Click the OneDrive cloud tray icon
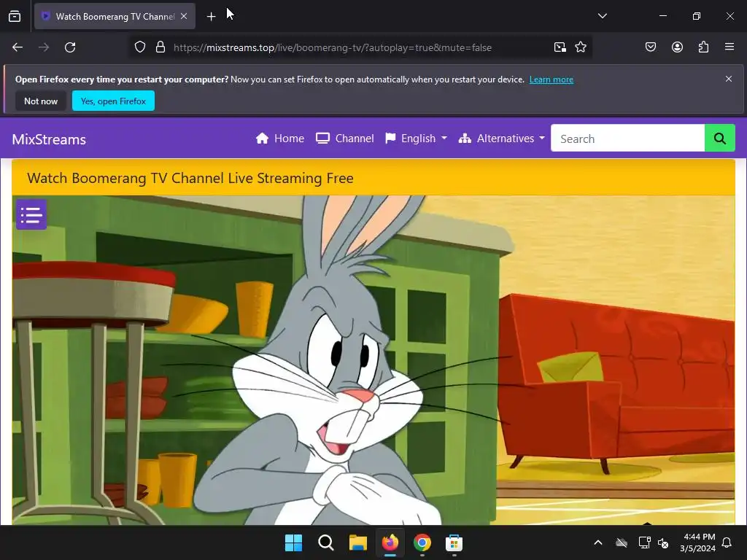The height and width of the screenshot is (560, 747). click(x=622, y=542)
